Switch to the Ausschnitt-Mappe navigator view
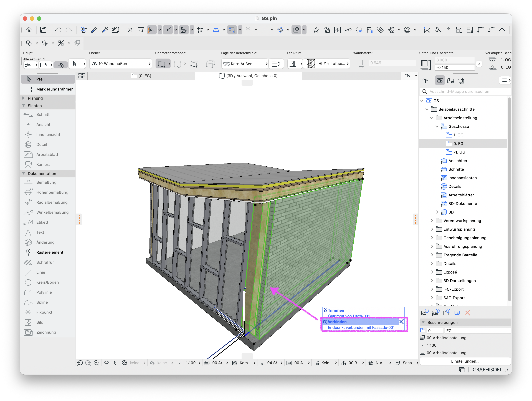The width and height of the screenshot is (532, 401). pyautogui.click(x=440, y=81)
